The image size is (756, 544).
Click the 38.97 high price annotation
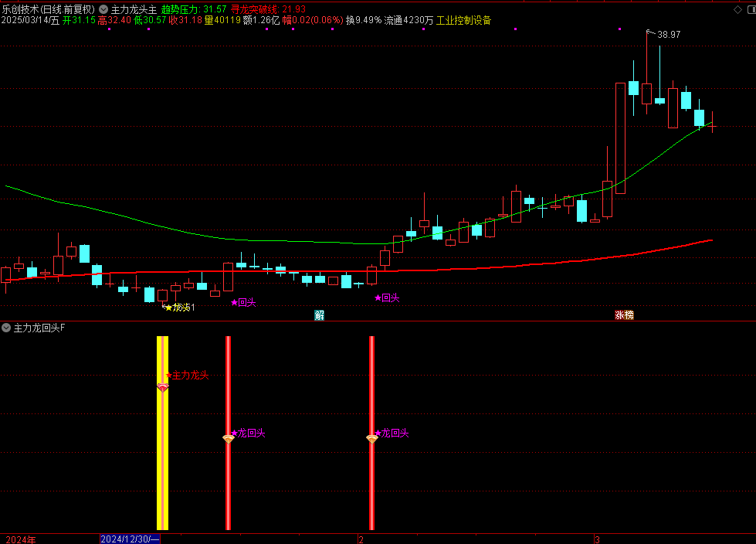click(669, 35)
